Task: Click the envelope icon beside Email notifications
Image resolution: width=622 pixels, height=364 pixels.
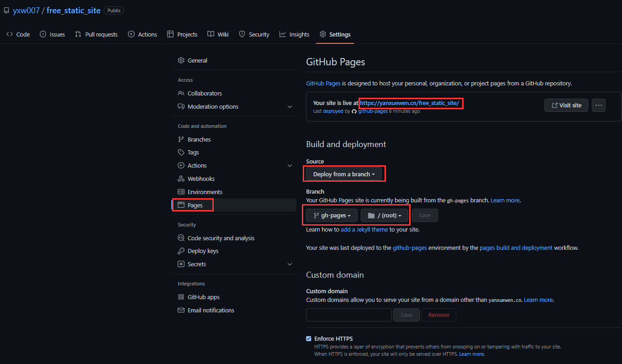Action: 181,310
